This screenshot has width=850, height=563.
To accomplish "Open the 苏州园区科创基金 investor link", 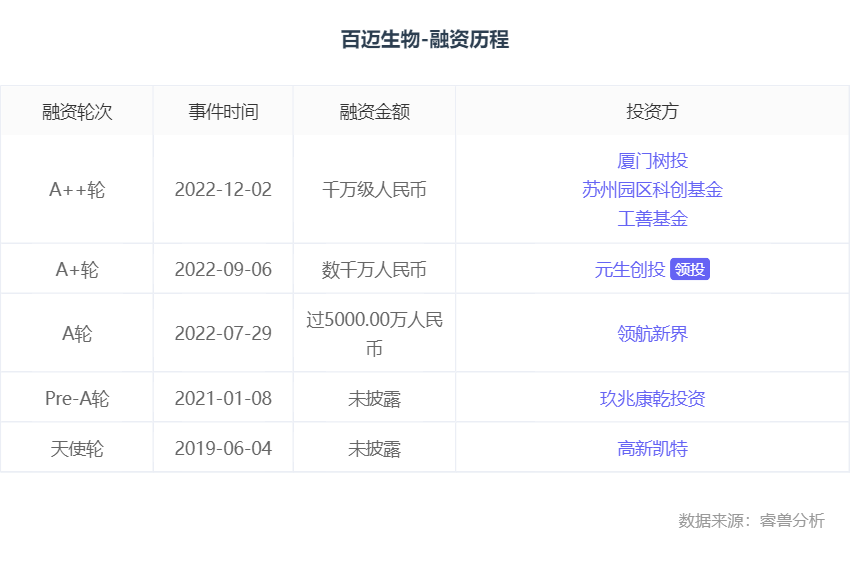I will click(652, 190).
